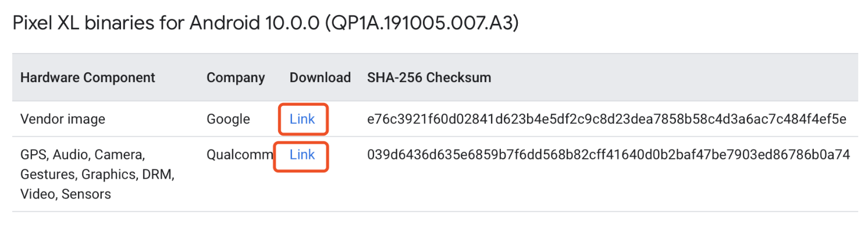
Task: Select the Qualcomm company cell
Action: pyautogui.click(x=240, y=155)
